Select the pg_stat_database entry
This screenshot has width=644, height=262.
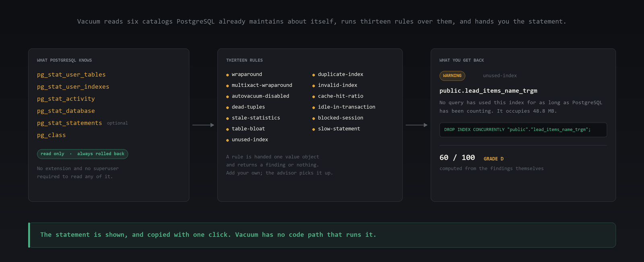coord(66,111)
